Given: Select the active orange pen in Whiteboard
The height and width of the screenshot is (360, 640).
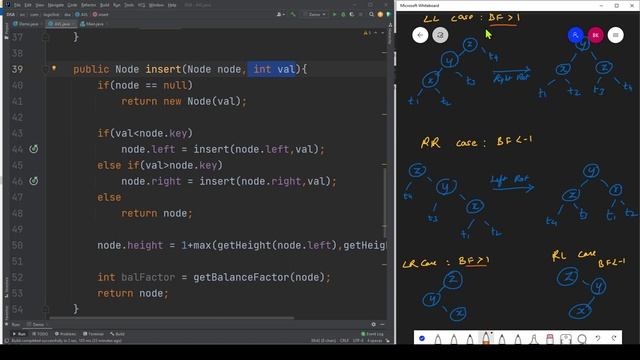Looking at the screenshot, I should click(x=486, y=338).
